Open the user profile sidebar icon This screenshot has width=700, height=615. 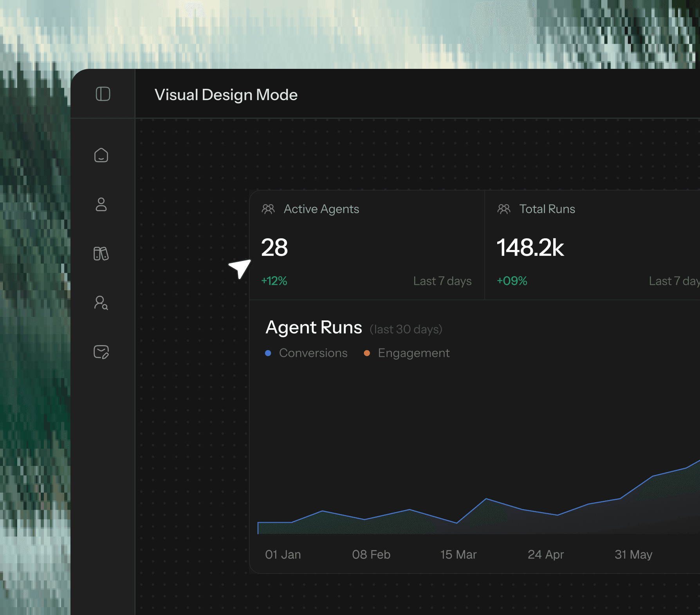click(x=101, y=204)
